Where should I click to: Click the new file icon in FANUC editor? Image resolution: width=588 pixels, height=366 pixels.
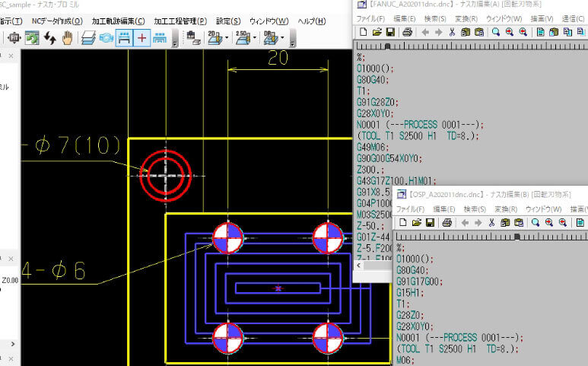click(x=364, y=32)
